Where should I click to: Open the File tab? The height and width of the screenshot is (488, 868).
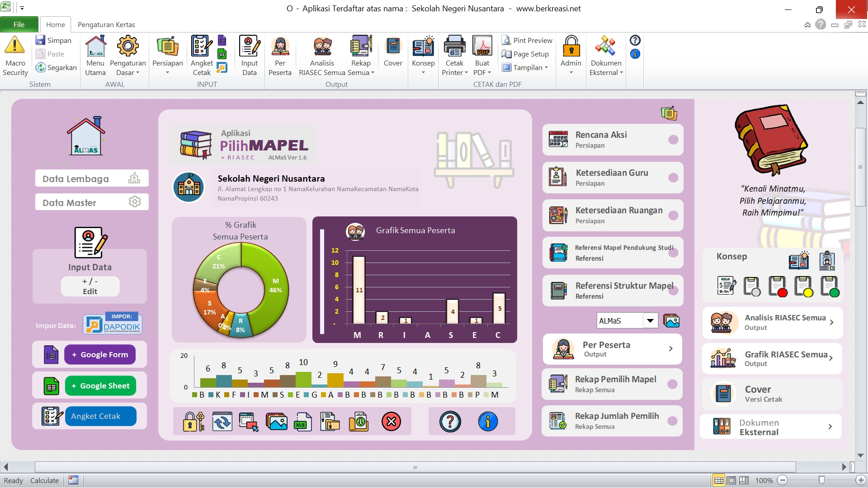coord(19,24)
